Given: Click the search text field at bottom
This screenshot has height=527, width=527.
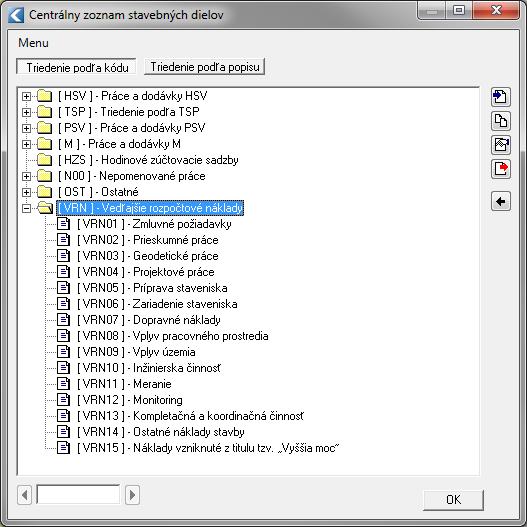Looking at the screenshot, I should [78, 494].
